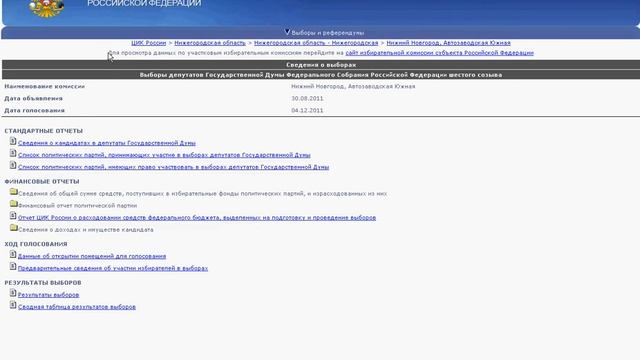Image resolution: width=640 pixels, height=360 pixels.
Task: Click «Сведения об общей сумме средств» text row
Action: pos(202,194)
